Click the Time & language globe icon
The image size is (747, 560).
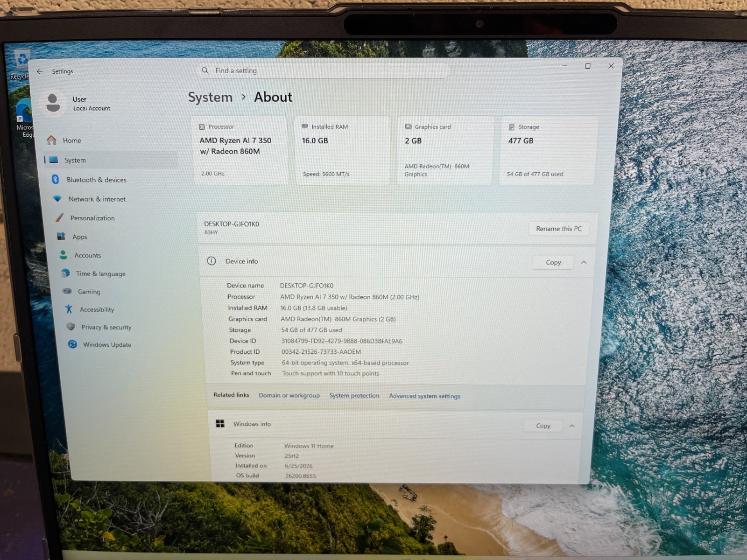coord(65,273)
